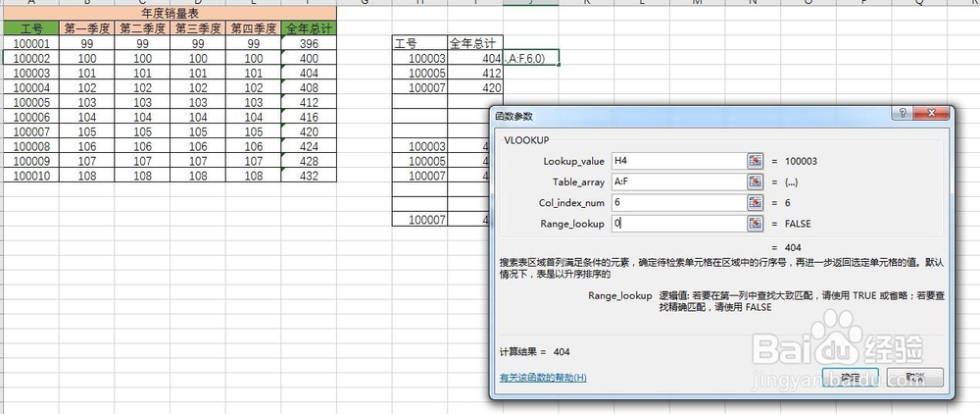Select cell 100005 in the first lookup table
Image resolution: width=980 pixels, height=414 pixels.
(420, 74)
